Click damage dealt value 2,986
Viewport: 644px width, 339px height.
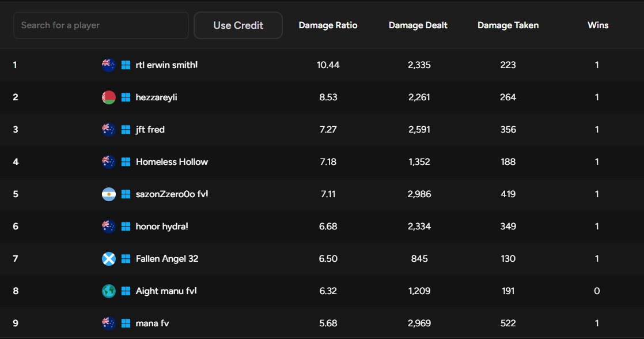pyautogui.click(x=419, y=194)
